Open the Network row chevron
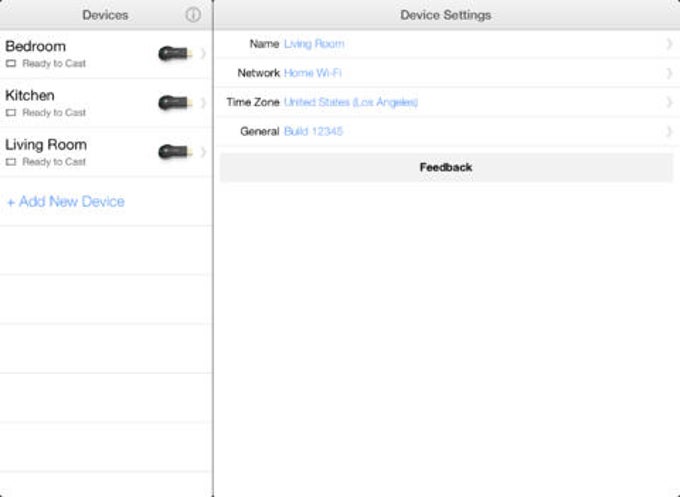Image resolution: width=680 pixels, height=497 pixels. [669, 73]
